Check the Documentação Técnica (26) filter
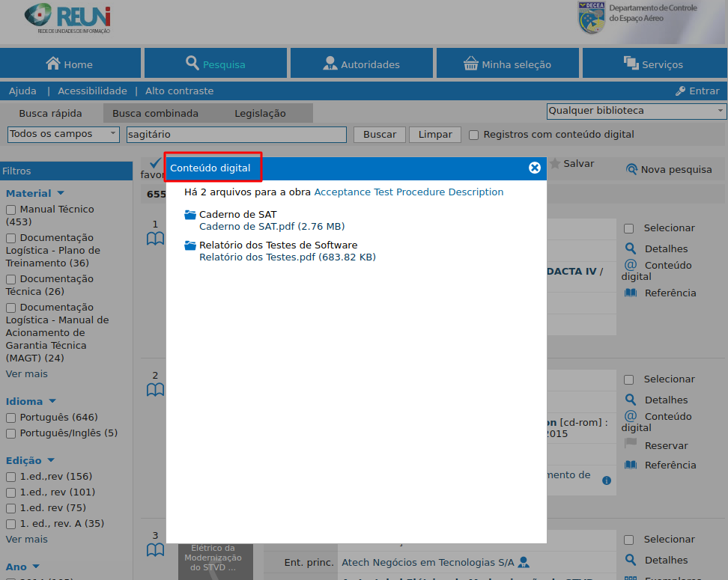The height and width of the screenshot is (580, 728). tap(10, 279)
